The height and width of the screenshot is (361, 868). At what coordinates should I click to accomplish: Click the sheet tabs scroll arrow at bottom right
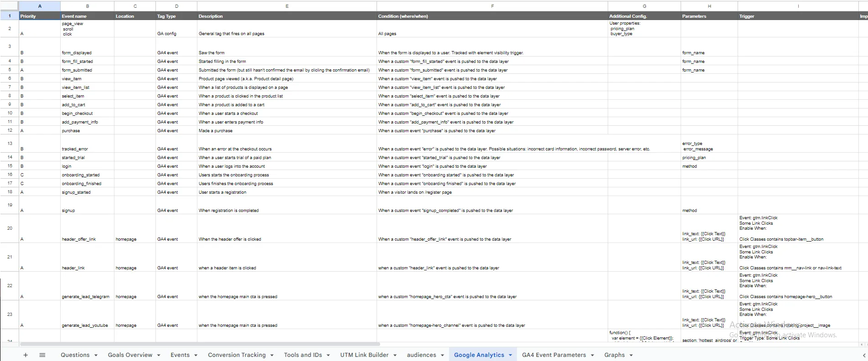click(x=863, y=355)
